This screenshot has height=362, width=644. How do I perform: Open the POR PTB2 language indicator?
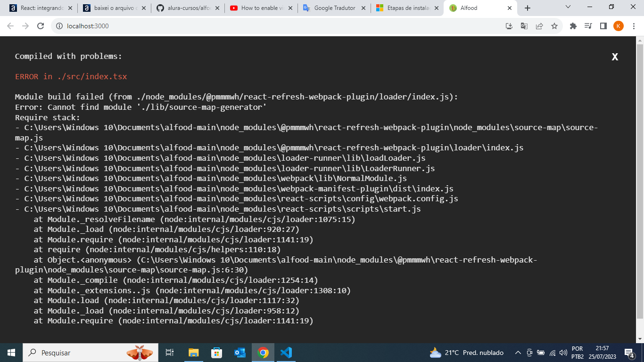coord(578,353)
